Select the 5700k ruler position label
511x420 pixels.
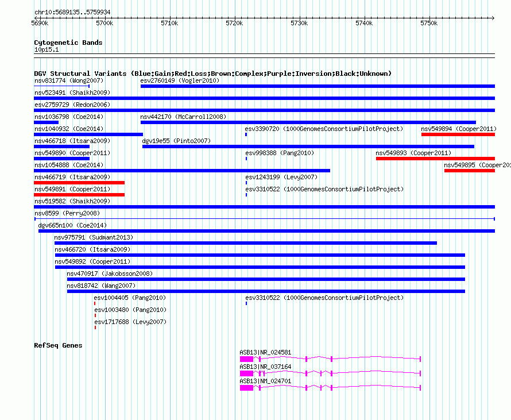[x=104, y=23]
